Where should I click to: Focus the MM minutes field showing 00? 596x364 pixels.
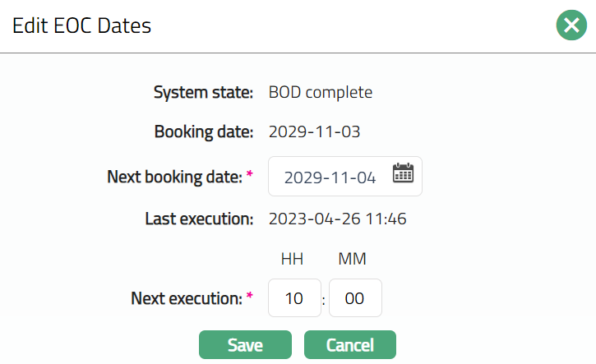tap(355, 298)
